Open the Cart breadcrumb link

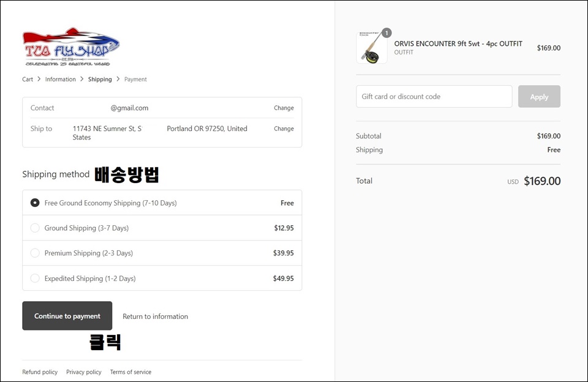point(28,79)
